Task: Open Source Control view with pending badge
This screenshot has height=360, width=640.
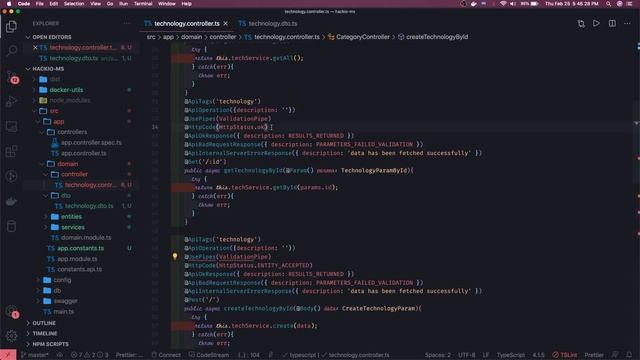Action: (x=11, y=76)
